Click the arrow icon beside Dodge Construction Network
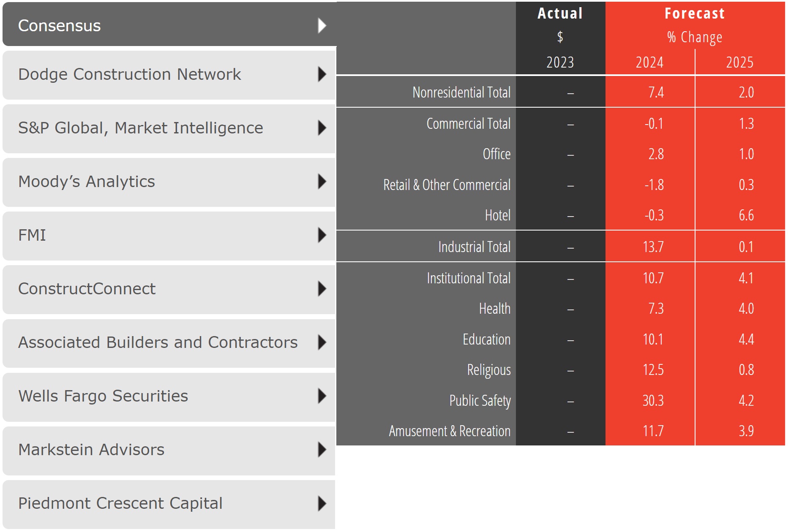Image resolution: width=788 pixels, height=532 pixels. 322,74
